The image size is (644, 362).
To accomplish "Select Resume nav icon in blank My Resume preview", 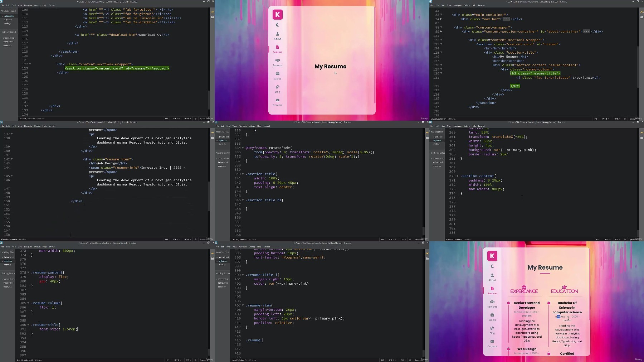I will tap(278, 47).
